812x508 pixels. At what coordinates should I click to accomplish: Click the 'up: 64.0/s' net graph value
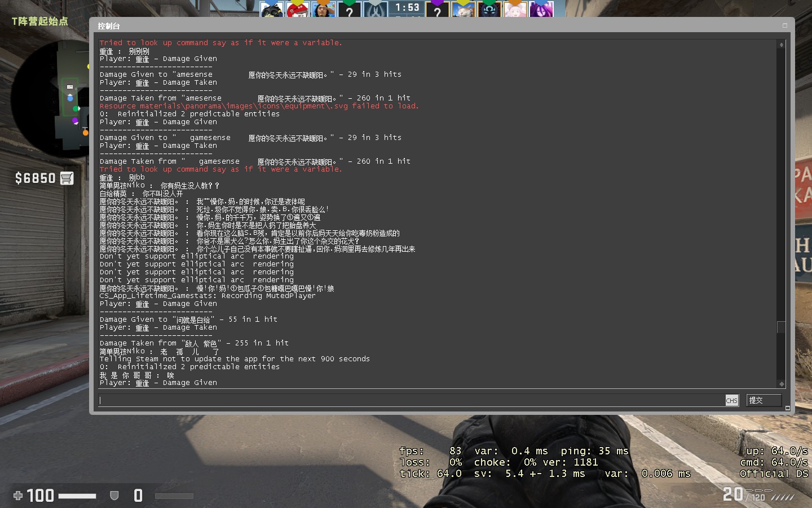click(777, 451)
